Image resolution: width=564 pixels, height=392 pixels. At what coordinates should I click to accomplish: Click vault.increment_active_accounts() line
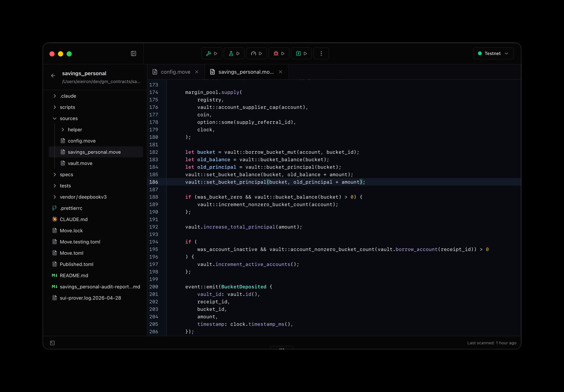click(248, 264)
